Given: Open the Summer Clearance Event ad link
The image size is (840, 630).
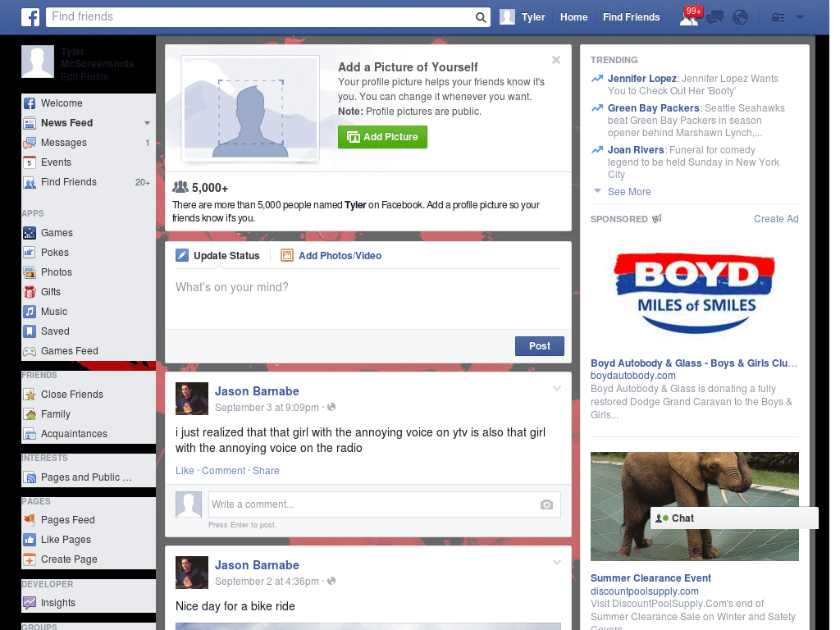Looking at the screenshot, I should (651, 578).
